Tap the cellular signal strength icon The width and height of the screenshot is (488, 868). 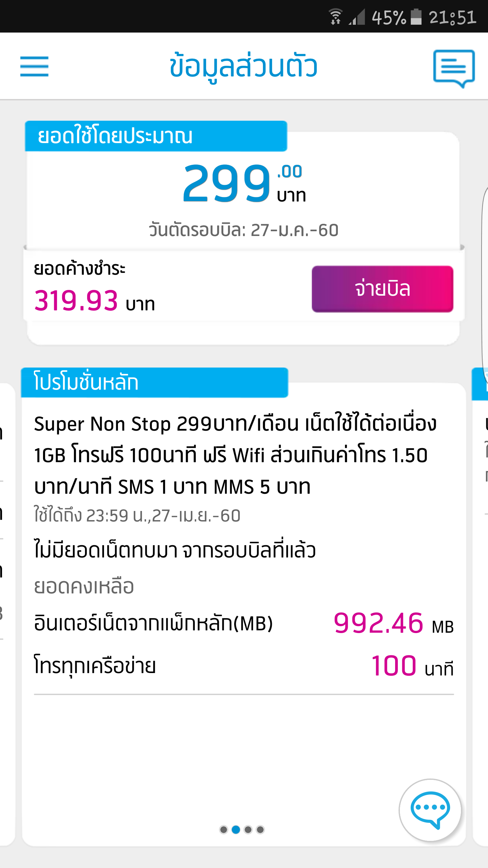(x=357, y=17)
